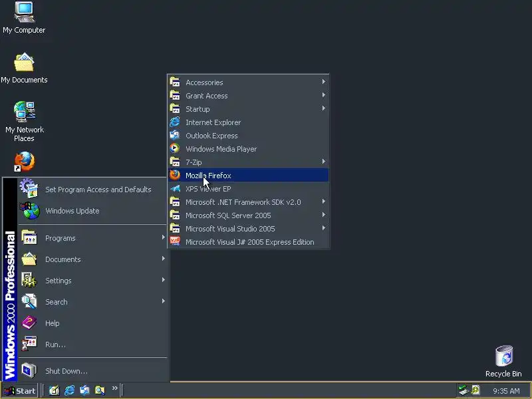
Task: Click the Set Program Access and Defaults label
Action: click(98, 190)
